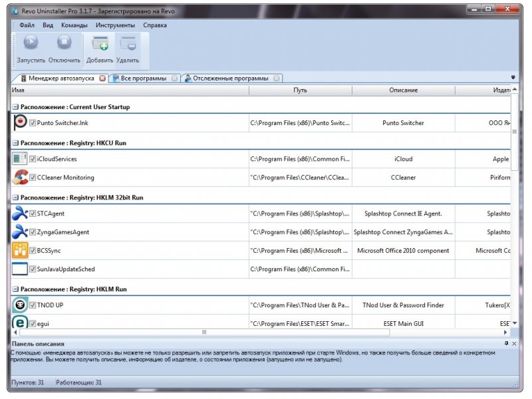Image resolution: width=532 pixels, height=399 pixels.
Task: Toggle the BCSSync checkbox
Action: (x=33, y=251)
